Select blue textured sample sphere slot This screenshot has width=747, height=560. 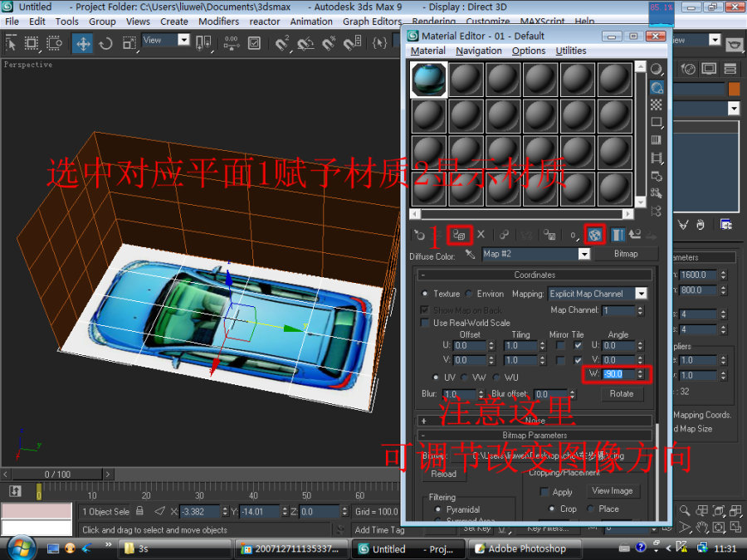tap(429, 80)
